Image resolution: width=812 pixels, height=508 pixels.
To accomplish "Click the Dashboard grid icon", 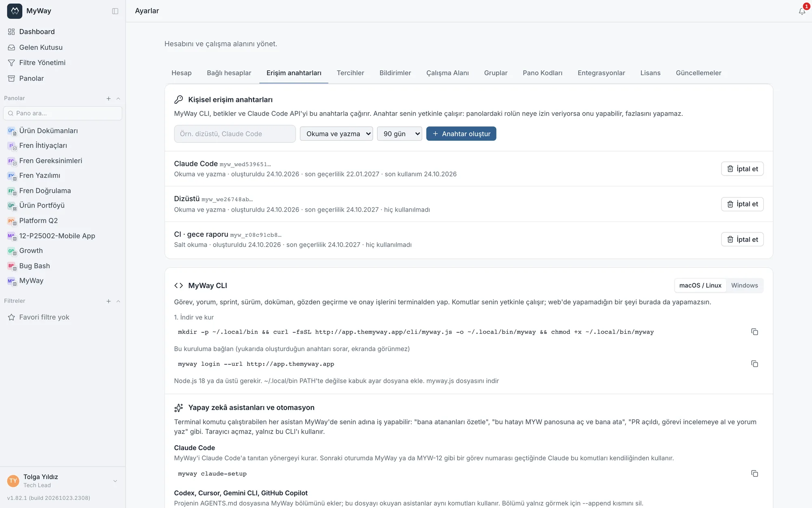I will click(x=11, y=32).
